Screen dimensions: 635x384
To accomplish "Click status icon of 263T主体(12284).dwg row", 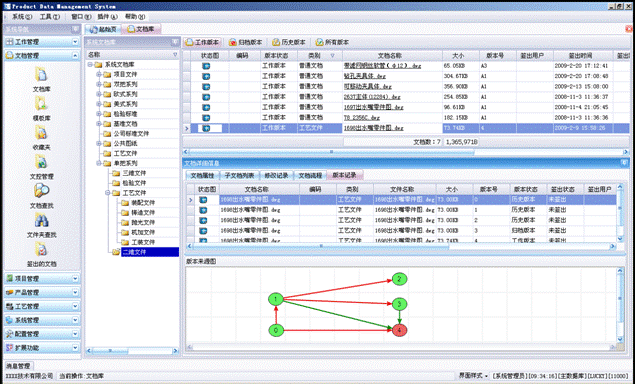I will [206, 97].
